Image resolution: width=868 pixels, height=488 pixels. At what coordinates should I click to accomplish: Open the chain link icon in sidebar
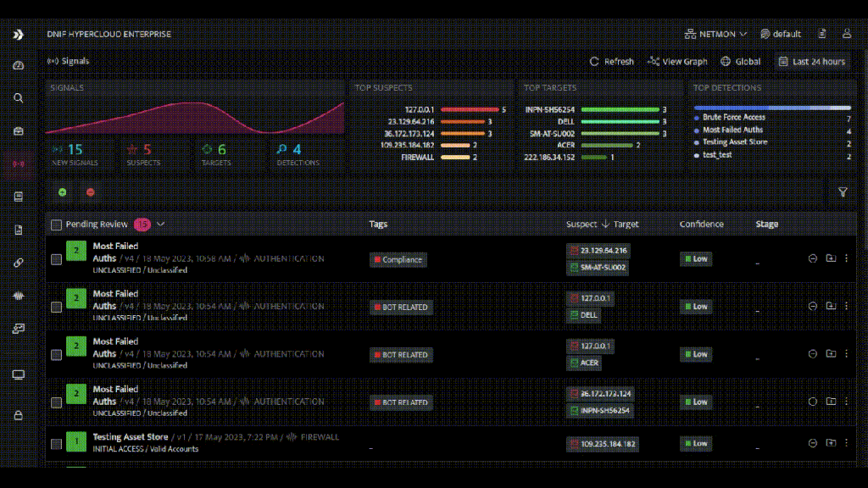19,263
